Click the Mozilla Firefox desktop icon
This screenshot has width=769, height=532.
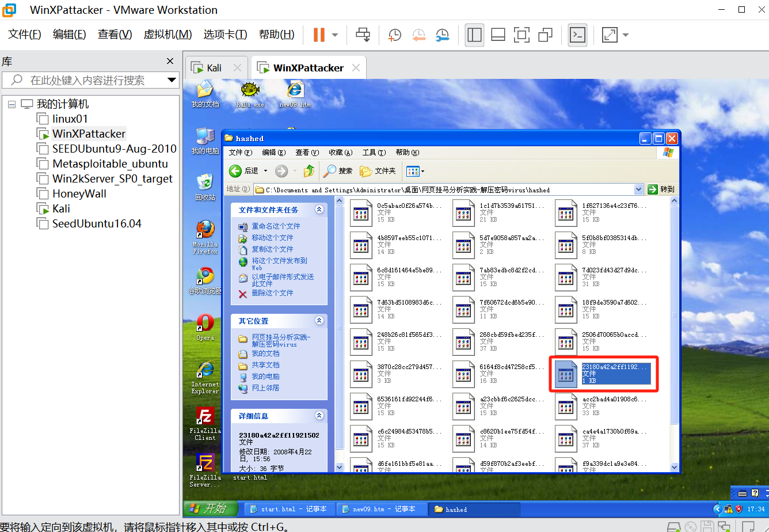pos(205,237)
